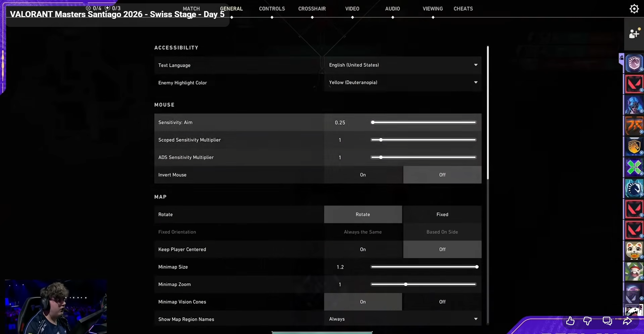Turn Invert Mouse On

click(363, 175)
